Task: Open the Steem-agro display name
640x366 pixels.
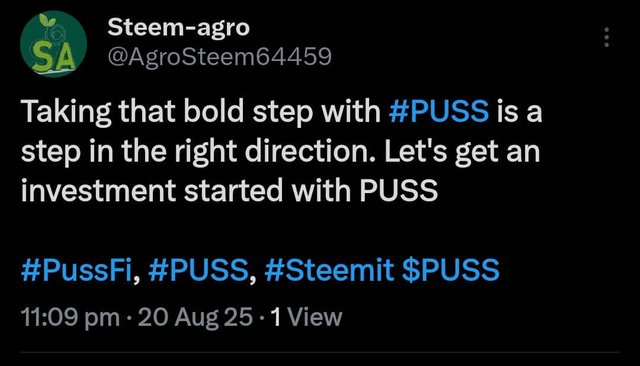Action: (x=178, y=28)
